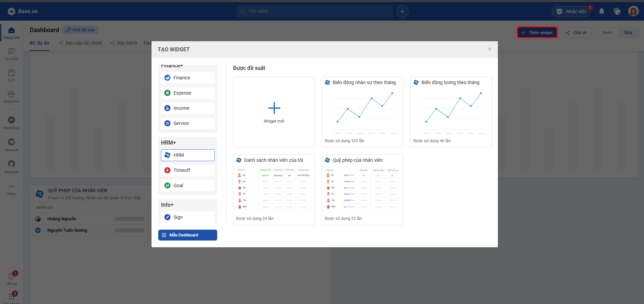Viewport: 644px width, 304px height.
Task: Open the notifications bell icon
Action: tap(602, 11)
